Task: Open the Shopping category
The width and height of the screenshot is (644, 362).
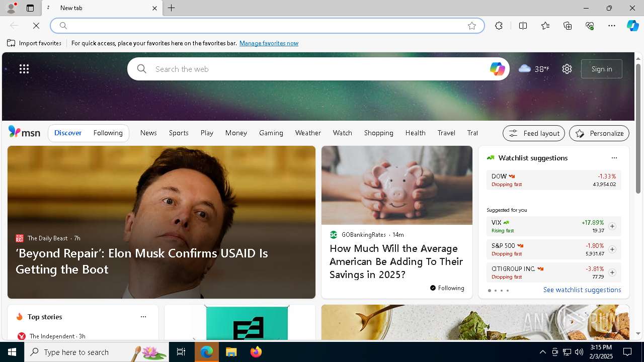Action: [x=379, y=133]
